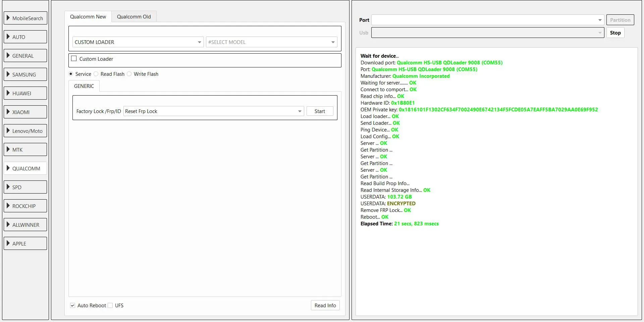Expand the Reset Frp Lock dropdown
644x322 pixels.
(x=213, y=111)
